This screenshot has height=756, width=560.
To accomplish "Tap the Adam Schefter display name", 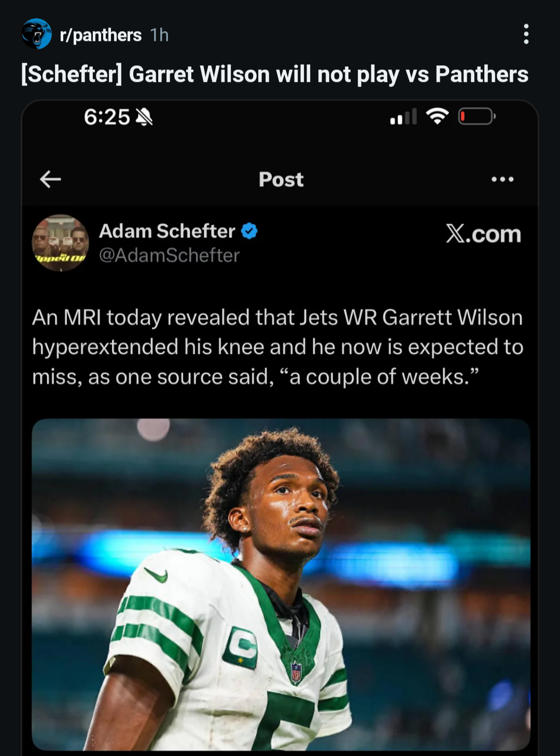I will 167,231.
